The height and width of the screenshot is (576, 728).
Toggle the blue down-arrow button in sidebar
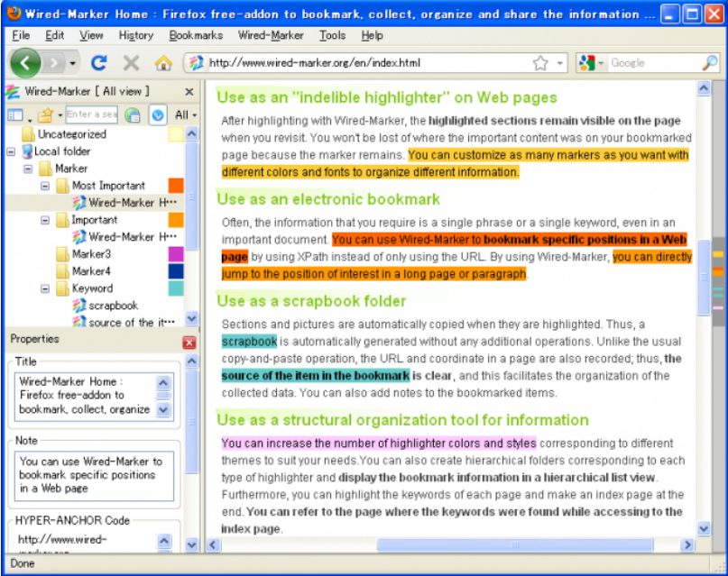click(158, 114)
